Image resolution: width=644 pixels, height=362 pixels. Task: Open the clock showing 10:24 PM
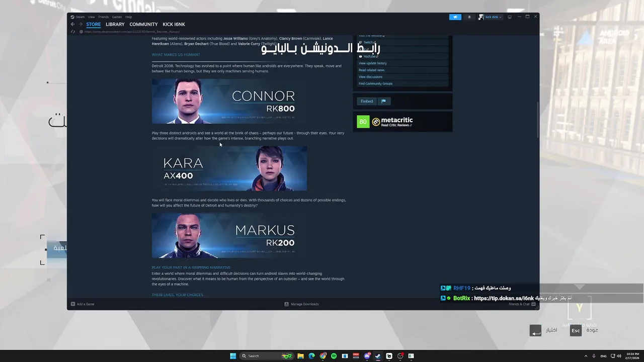click(x=632, y=356)
